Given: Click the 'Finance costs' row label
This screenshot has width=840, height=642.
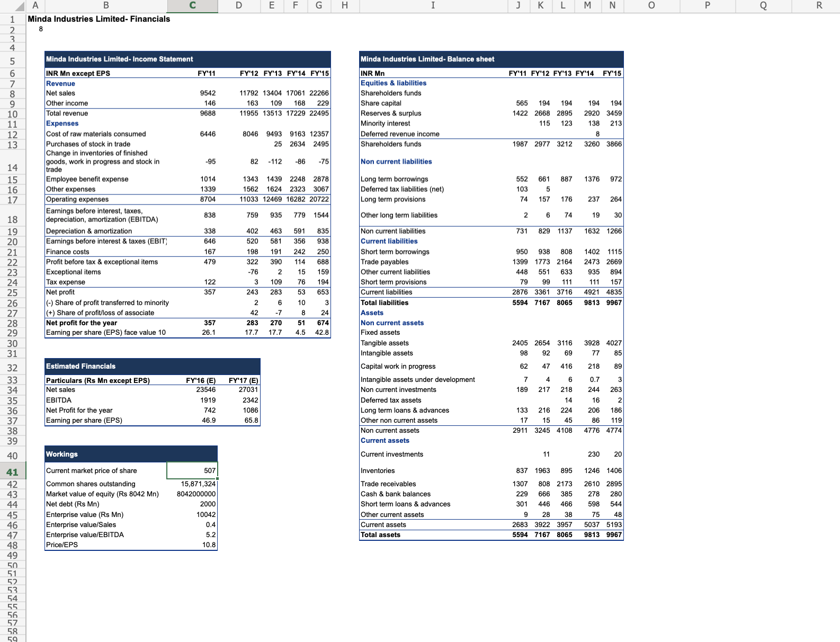Looking at the screenshot, I should pyautogui.click(x=67, y=252).
